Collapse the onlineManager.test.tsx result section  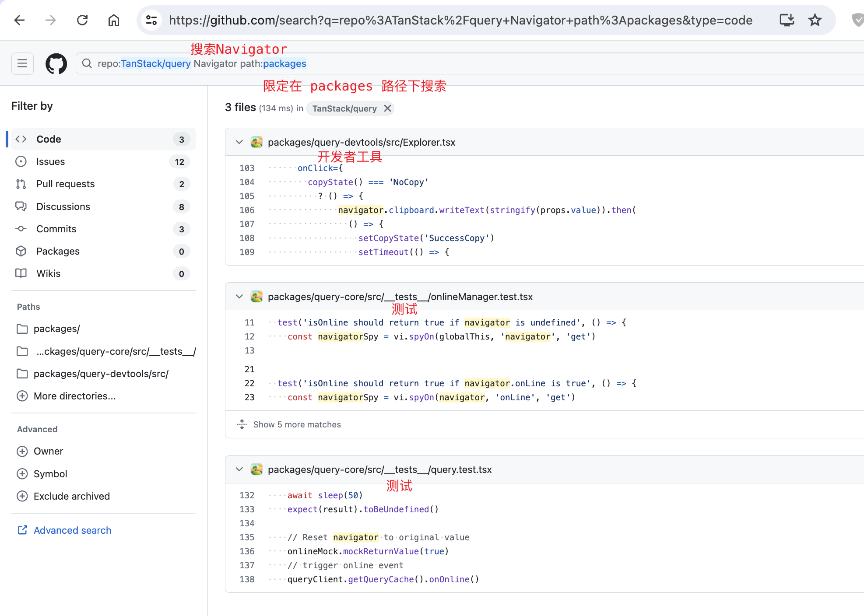click(x=239, y=296)
